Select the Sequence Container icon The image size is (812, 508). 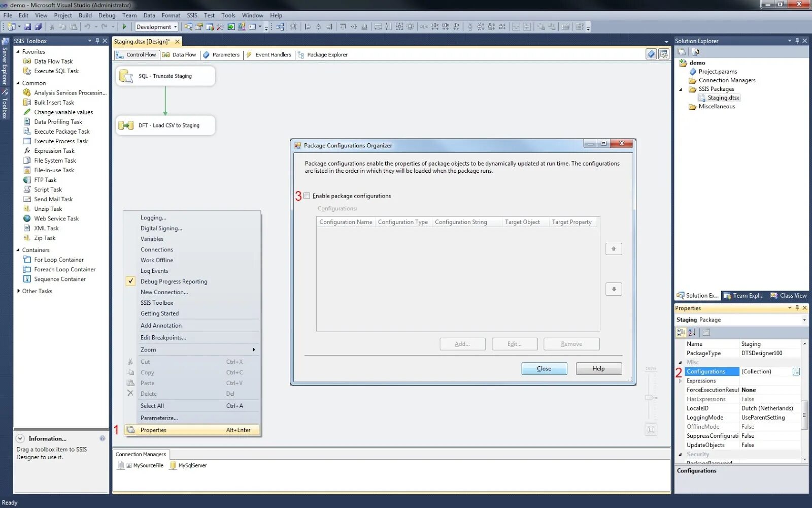tap(27, 279)
